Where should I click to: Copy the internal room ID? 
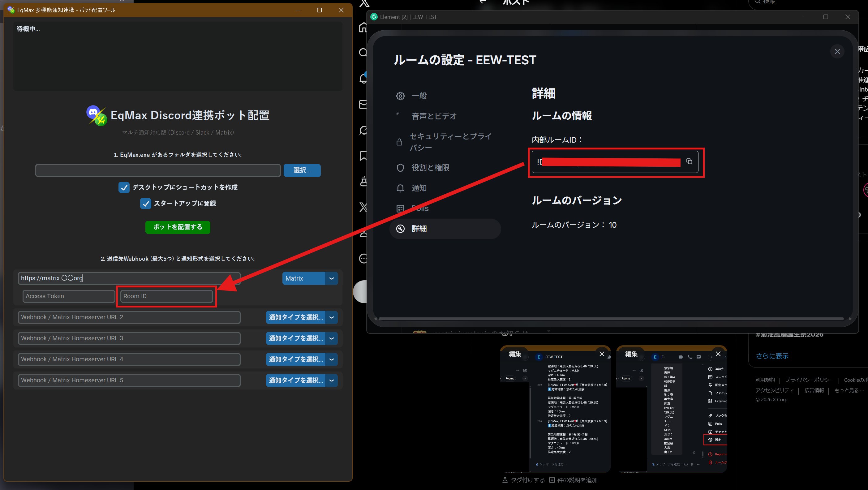point(689,162)
